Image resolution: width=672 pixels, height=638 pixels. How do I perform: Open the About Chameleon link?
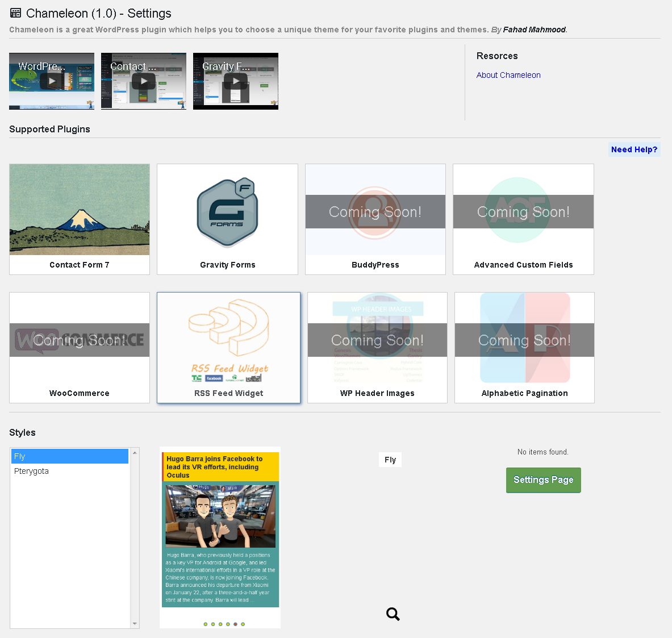pos(508,75)
